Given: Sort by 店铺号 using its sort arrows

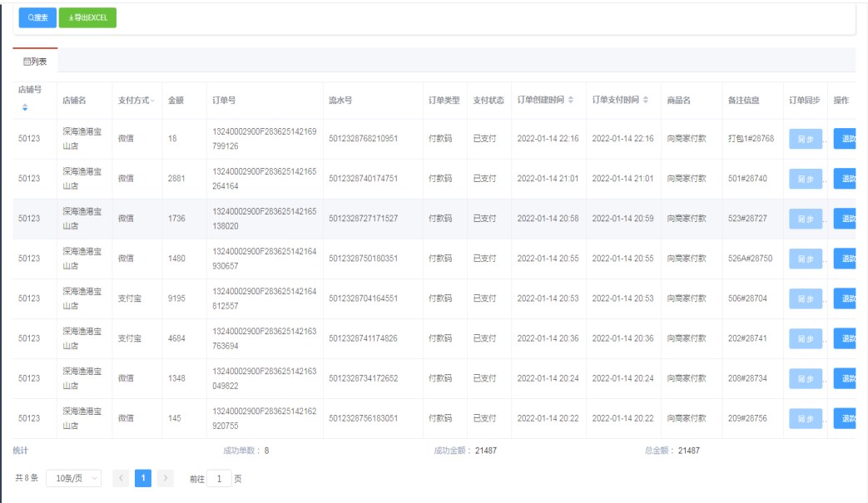Looking at the screenshot, I should [x=24, y=107].
